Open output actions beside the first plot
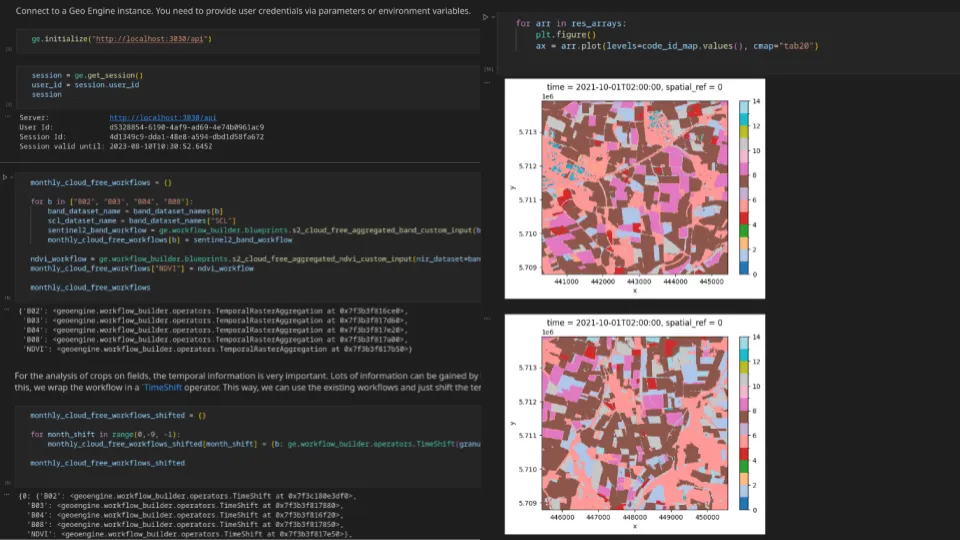This screenshot has height=540, width=960. [487, 83]
